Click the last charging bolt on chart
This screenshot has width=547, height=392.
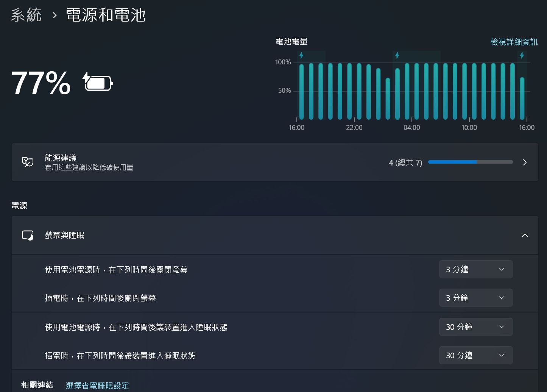pos(522,55)
